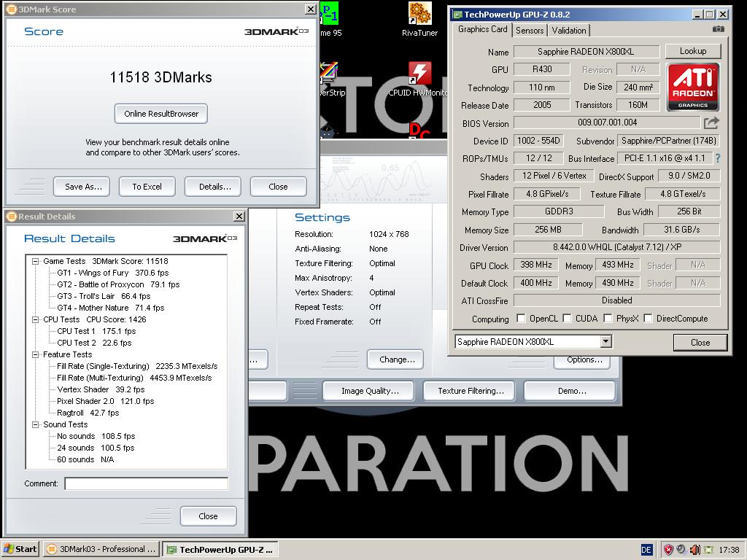This screenshot has width=747, height=560.
Task: Click the Online ResultBrowser button
Action: [161, 114]
